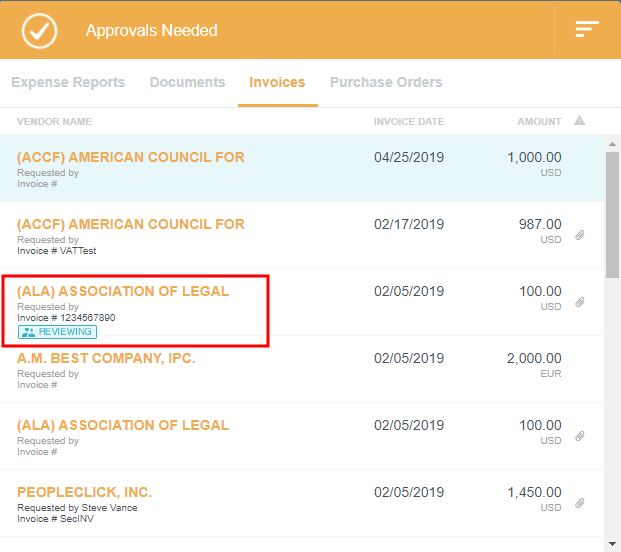
Task: Click the checkmark approvals icon in header
Action: [x=40, y=31]
